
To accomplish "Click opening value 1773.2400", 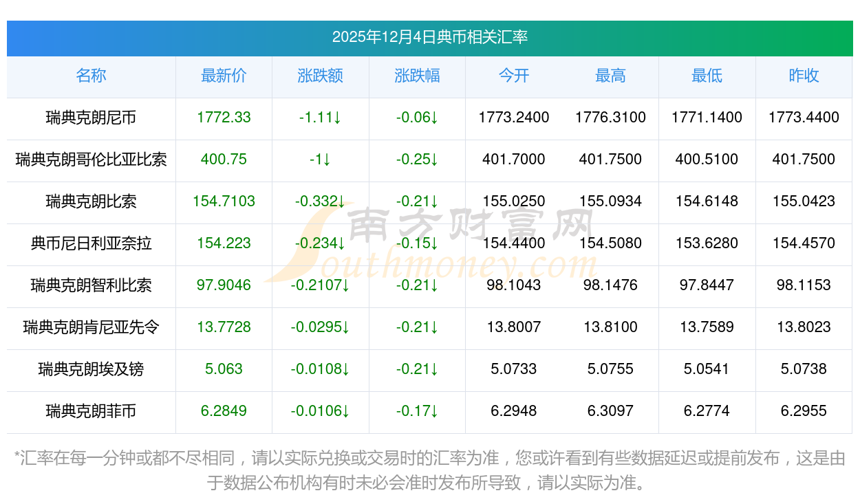I will 514,118.
